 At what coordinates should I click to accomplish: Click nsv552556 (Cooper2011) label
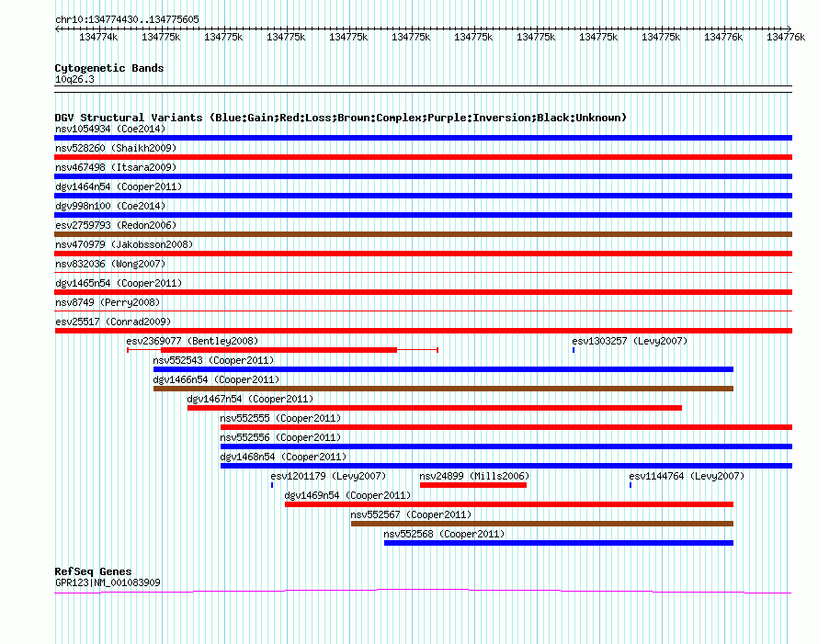[x=280, y=437]
